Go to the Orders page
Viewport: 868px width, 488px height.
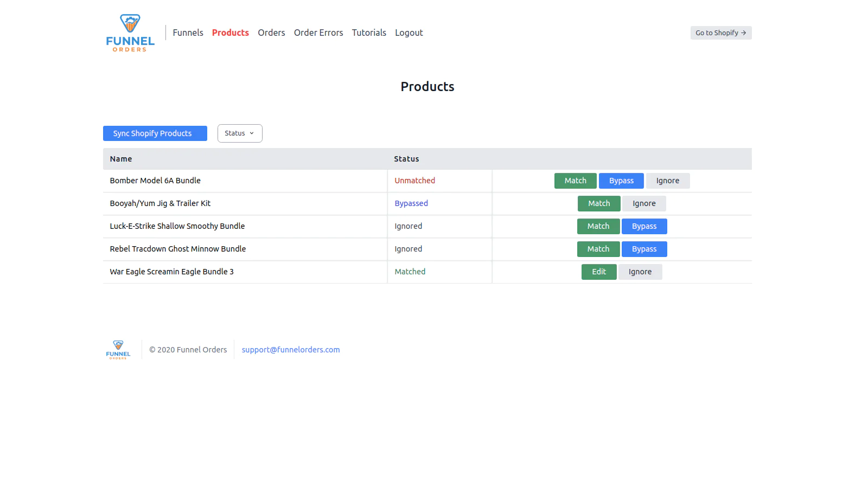coord(271,33)
